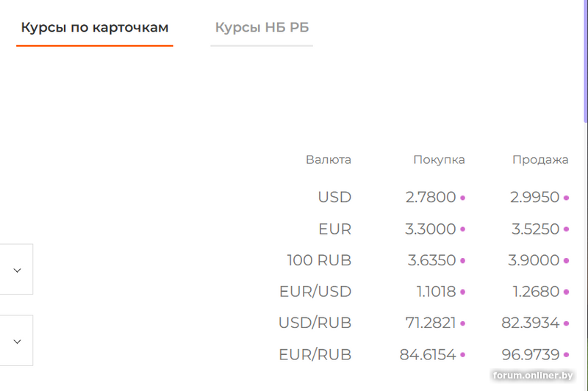Switch to the Курсы НБ РБ tab
Screen dimensions: 588x391
(262, 28)
